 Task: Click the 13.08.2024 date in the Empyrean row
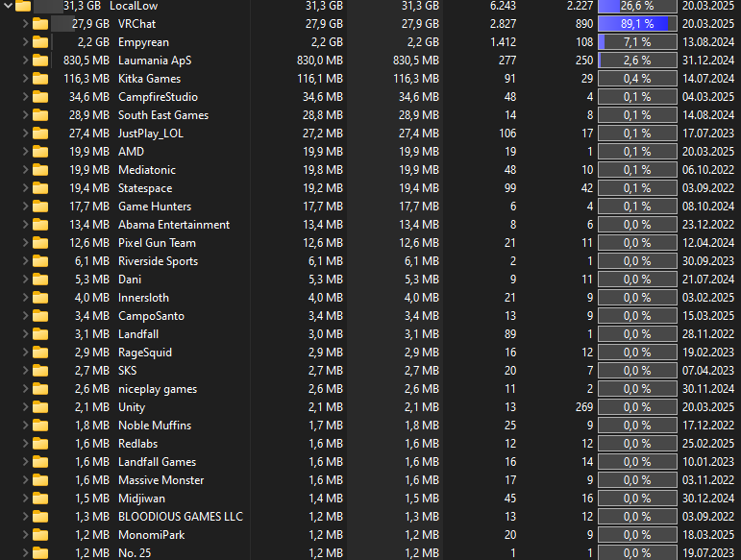[708, 42]
